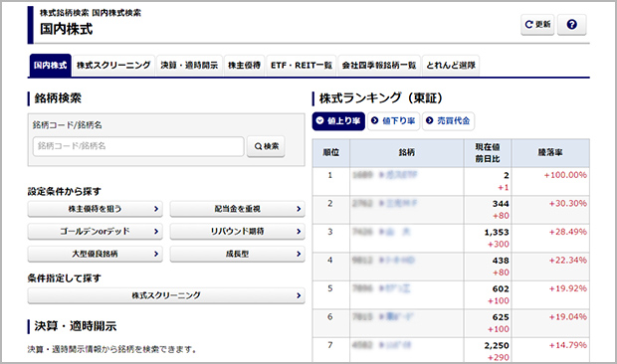Click the 騰落率 column header

tap(550, 152)
